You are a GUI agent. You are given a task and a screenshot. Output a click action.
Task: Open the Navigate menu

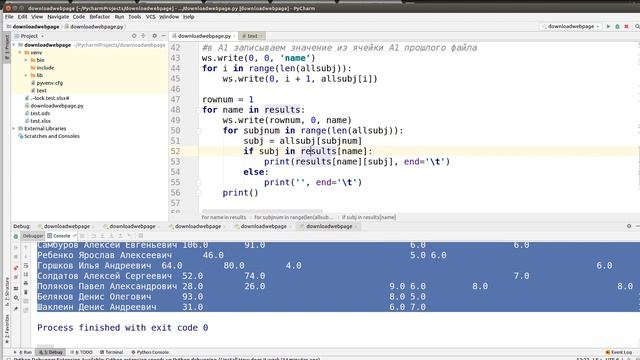tap(58, 17)
